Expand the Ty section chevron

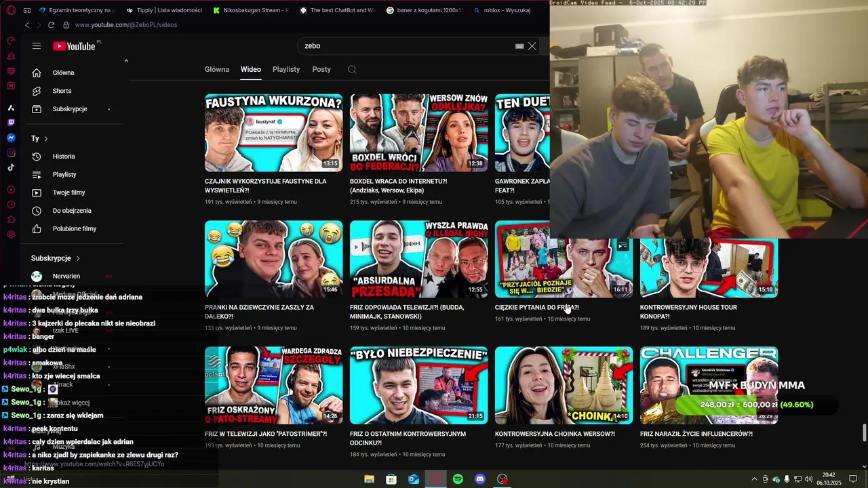pyautogui.click(x=45, y=138)
